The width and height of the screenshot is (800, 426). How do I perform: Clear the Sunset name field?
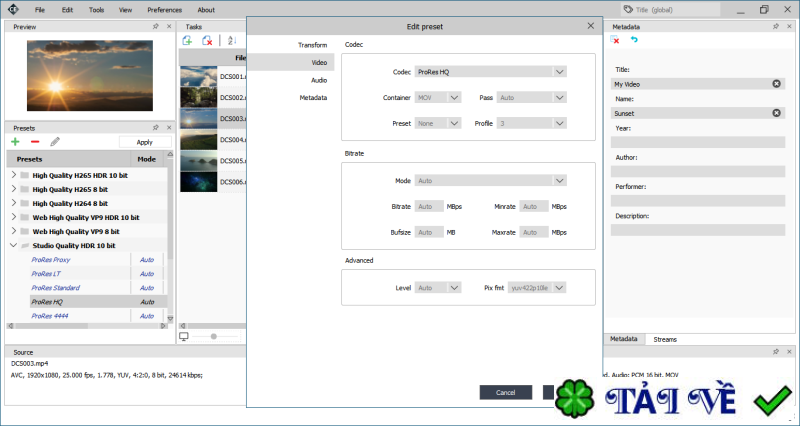(x=777, y=113)
